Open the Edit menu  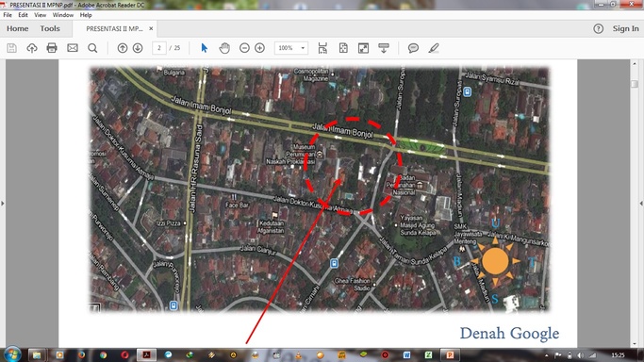coord(23,15)
